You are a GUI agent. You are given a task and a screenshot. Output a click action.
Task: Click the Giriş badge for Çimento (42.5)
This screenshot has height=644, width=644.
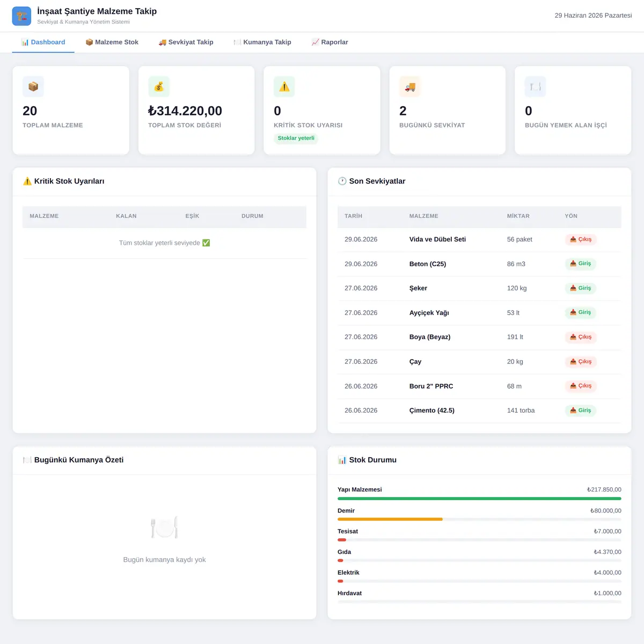(x=581, y=411)
